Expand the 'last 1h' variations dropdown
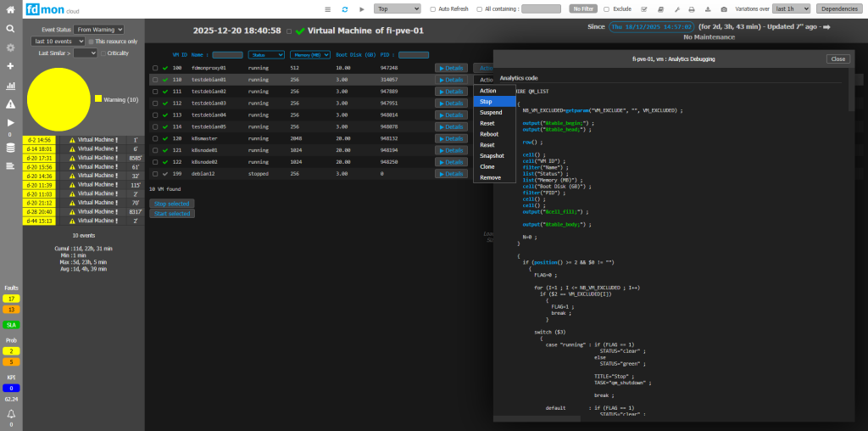The height and width of the screenshot is (431, 868). tap(793, 8)
